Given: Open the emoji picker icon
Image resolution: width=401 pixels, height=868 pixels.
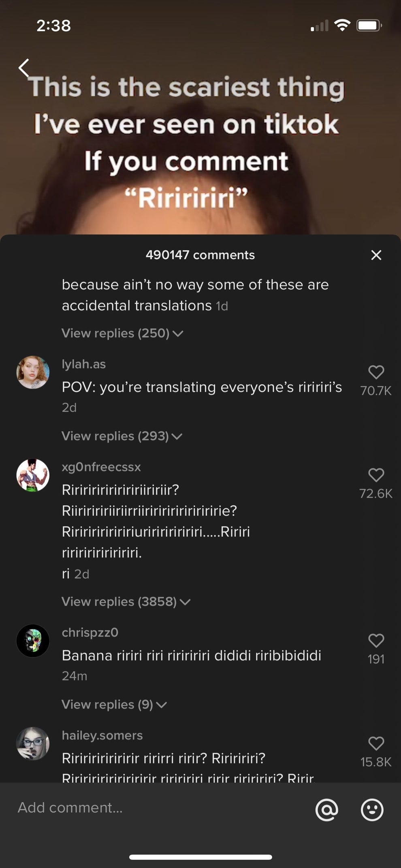Looking at the screenshot, I should click(x=372, y=810).
